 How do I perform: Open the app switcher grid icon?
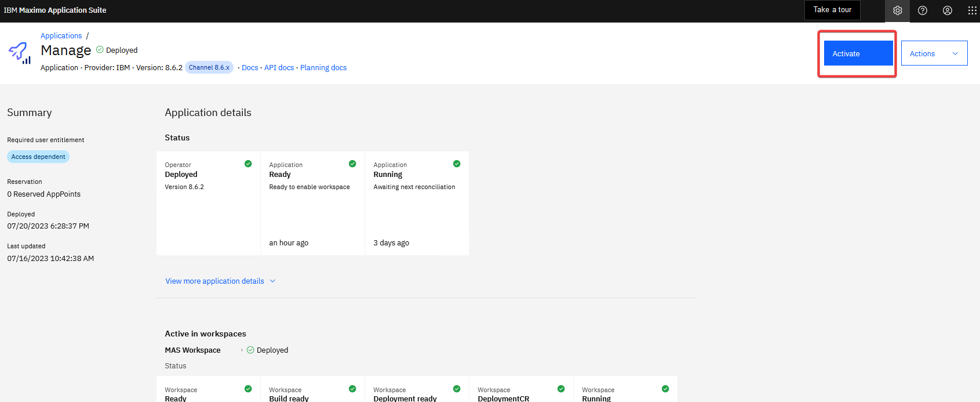point(972,10)
